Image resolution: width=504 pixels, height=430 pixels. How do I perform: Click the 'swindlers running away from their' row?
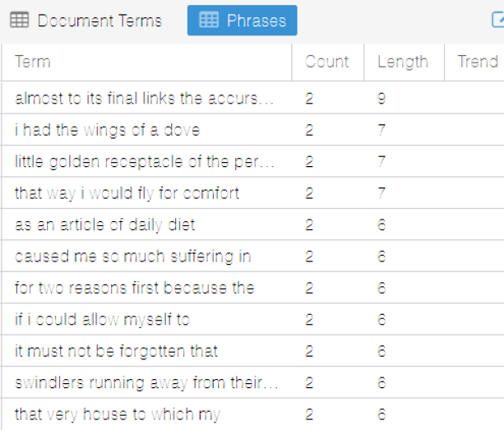[x=146, y=383]
